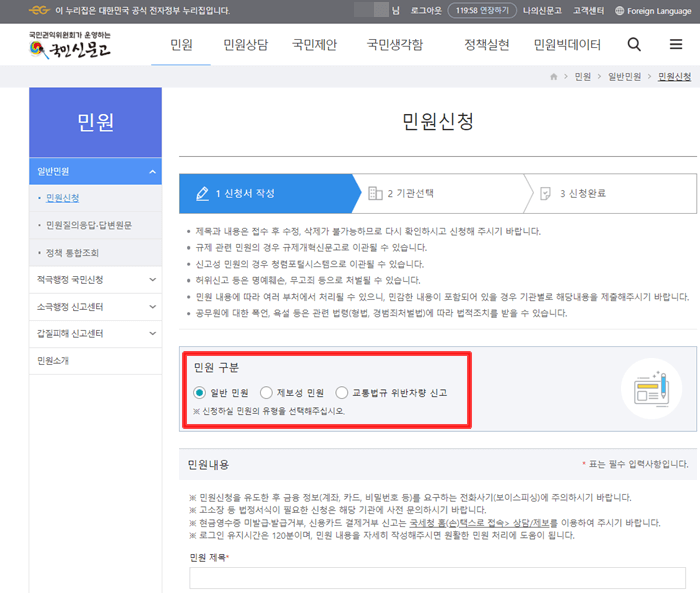The height and width of the screenshot is (593, 700).
Task: Open 민원질의응답·답변원문 sidebar item
Action: (x=89, y=225)
